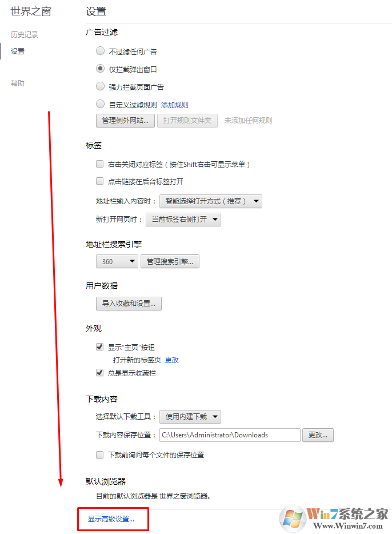The width and height of the screenshot is (392, 534).
Task: Click 更改 link for new tab page
Action: pyautogui.click(x=172, y=360)
